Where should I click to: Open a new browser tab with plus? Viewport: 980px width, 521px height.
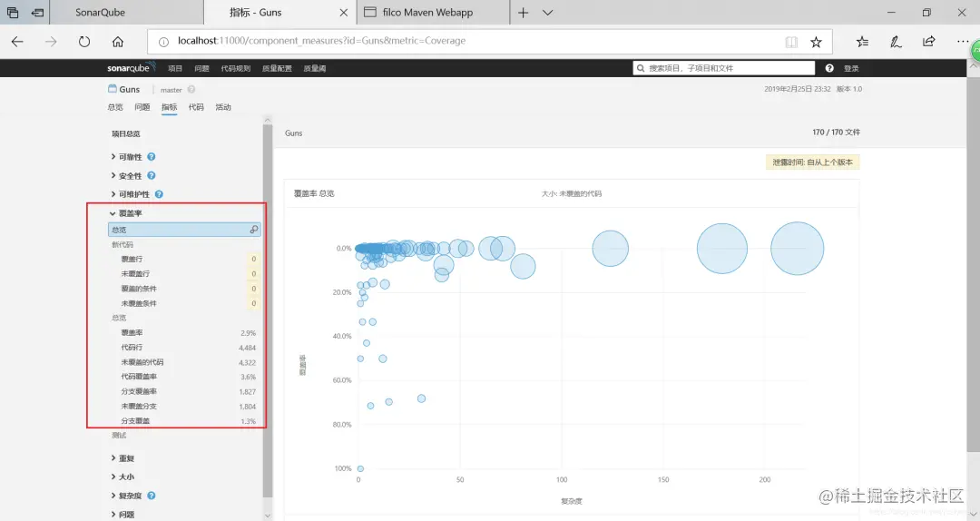[x=524, y=13]
